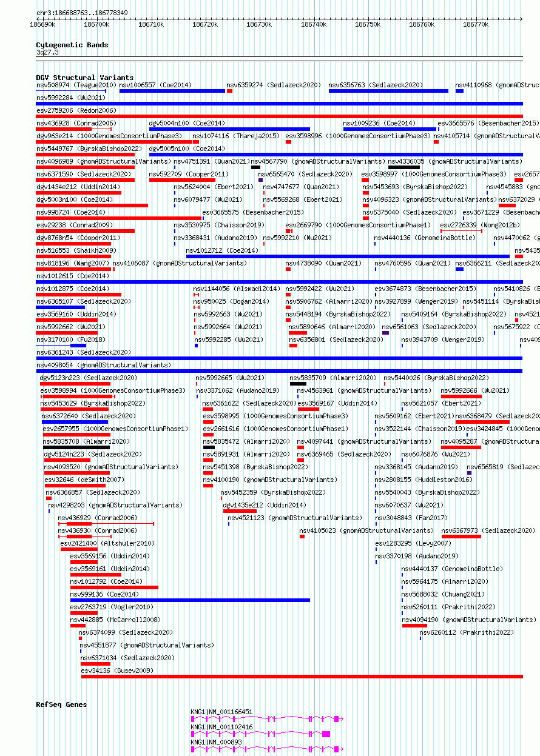Click the nsv5992284 (Wu2021) label
540x756 pixels.
point(72,98)
